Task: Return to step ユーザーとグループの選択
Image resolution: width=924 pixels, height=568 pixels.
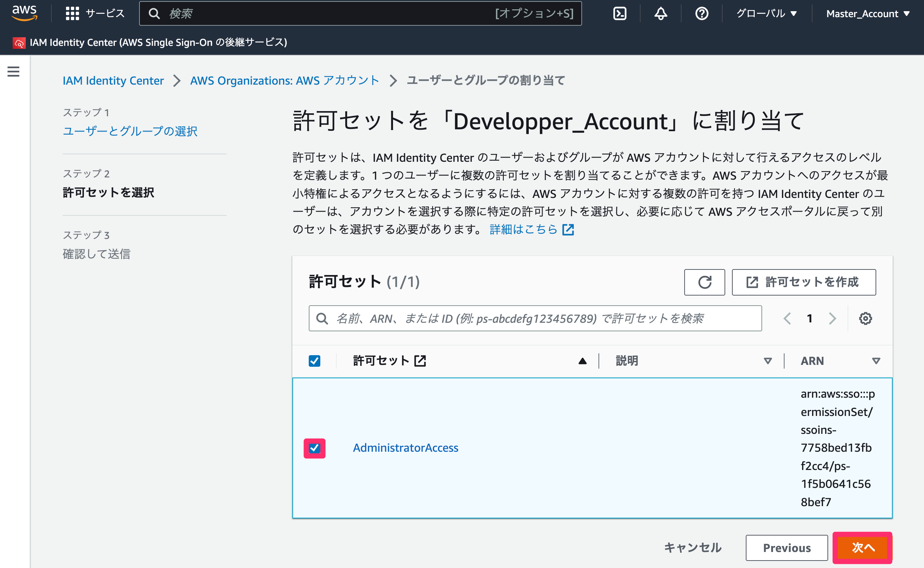Action: (x=130, y=131)
